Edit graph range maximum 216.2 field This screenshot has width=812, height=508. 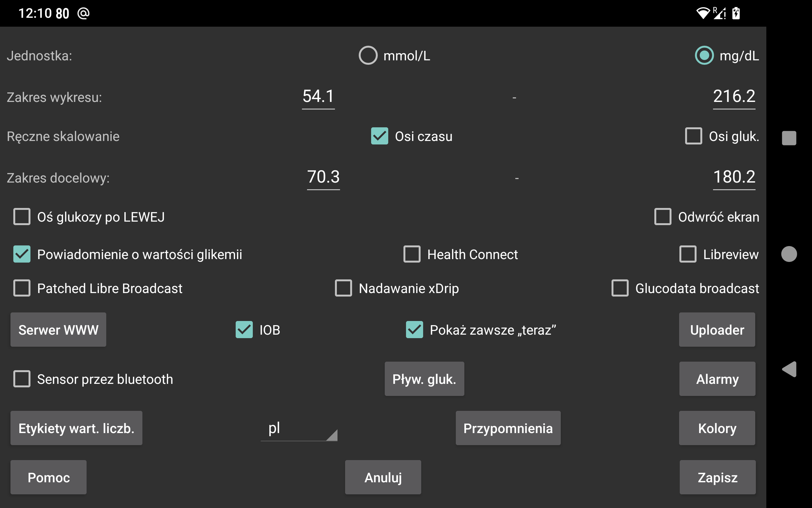tap(734, 97)
